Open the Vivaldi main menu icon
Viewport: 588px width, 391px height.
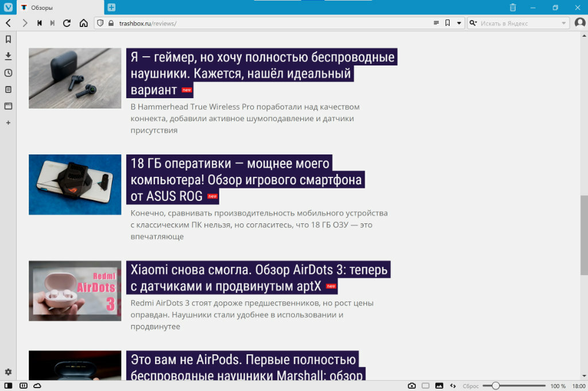pos(8,7)
